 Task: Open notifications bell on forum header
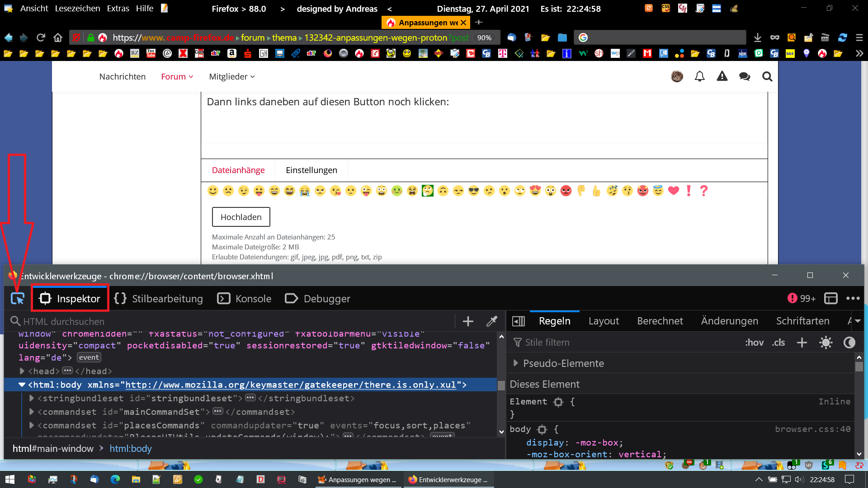point(699,76)
